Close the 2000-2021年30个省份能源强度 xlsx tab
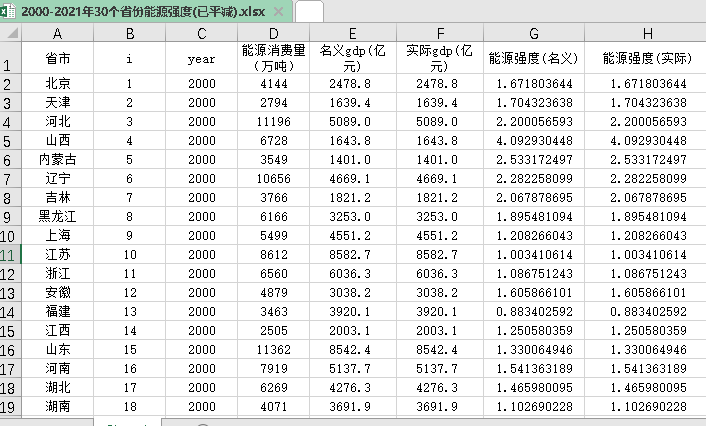The image size is (706, 426). [x=279, y=11]
